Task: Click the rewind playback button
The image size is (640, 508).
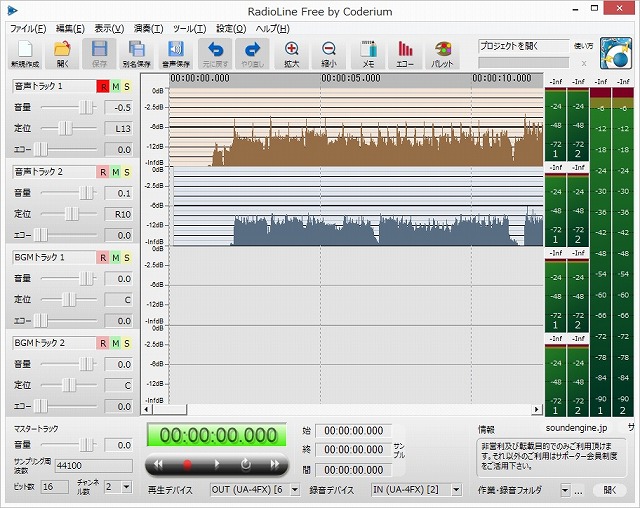Action: pos(158,464)
